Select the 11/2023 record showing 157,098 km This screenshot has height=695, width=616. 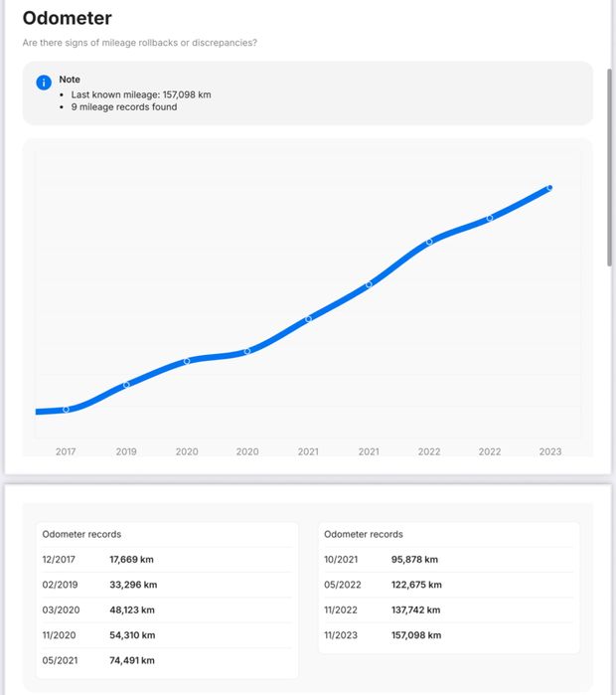coord(446,634)
